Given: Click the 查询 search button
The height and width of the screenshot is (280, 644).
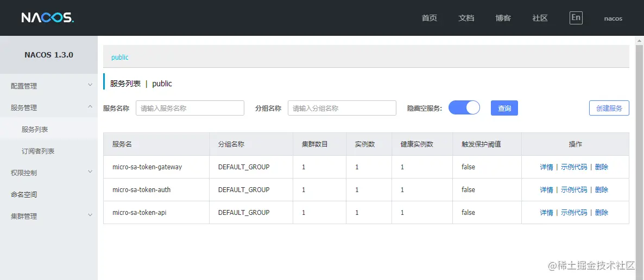Looking at the screenshot, I should 504,108.
